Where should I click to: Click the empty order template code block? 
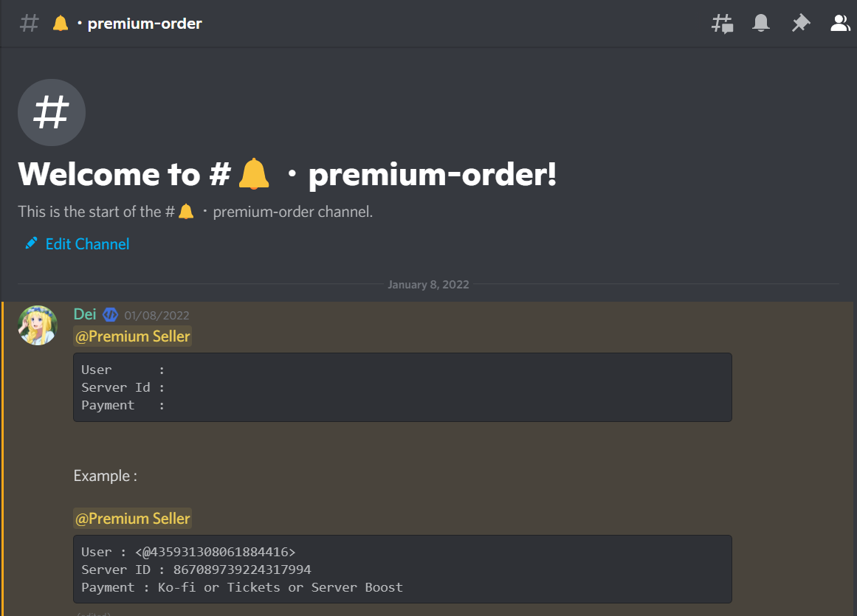pyautogui.click(x=402, y=387)
